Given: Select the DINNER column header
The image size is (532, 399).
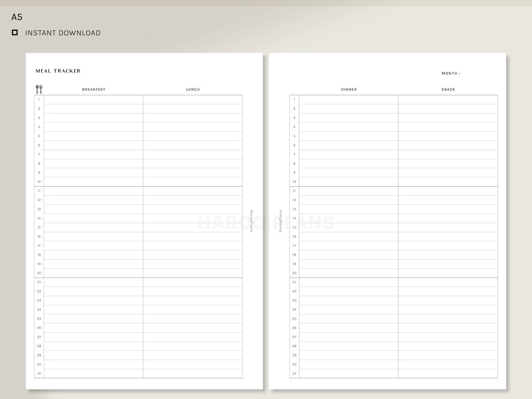Looking at the screenshot, I should tap(349, 89).
